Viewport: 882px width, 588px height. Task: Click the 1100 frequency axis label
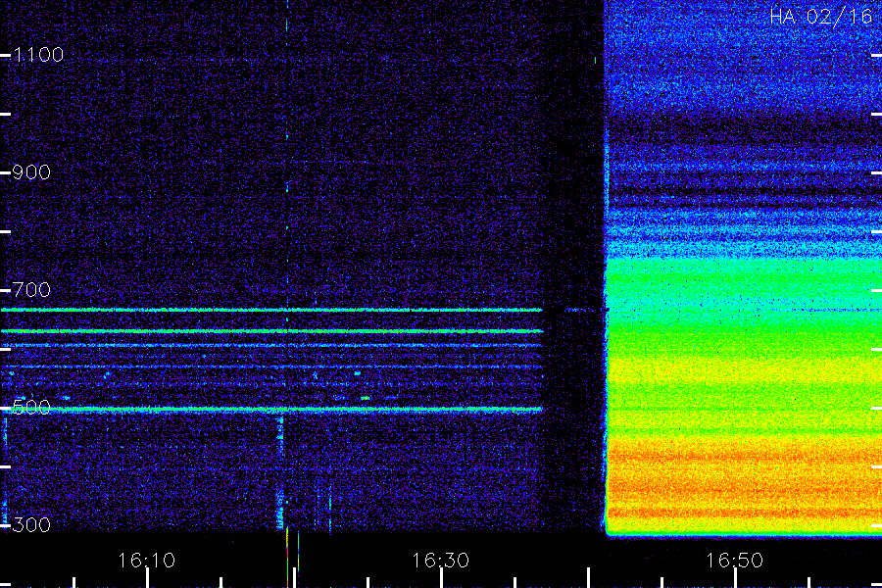click(38, 55)
